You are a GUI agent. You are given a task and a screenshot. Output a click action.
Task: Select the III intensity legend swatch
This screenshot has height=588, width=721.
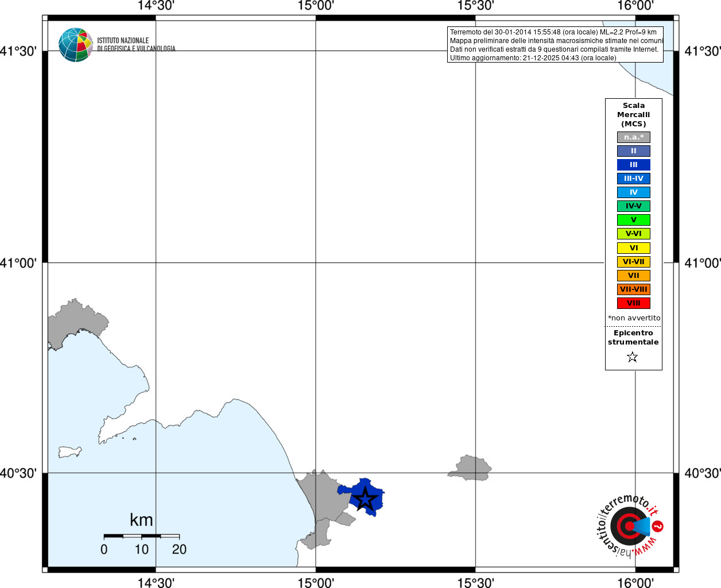[x=634, y=165]
